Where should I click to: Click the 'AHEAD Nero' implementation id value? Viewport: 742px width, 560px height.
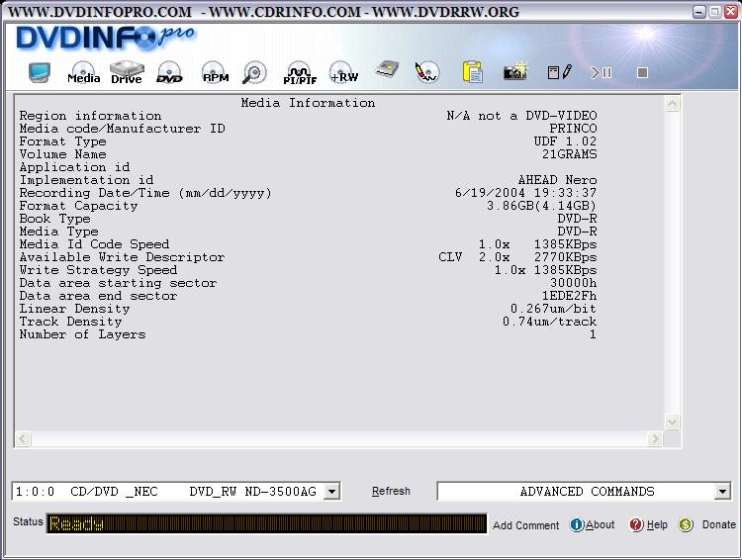click(557, 180)
